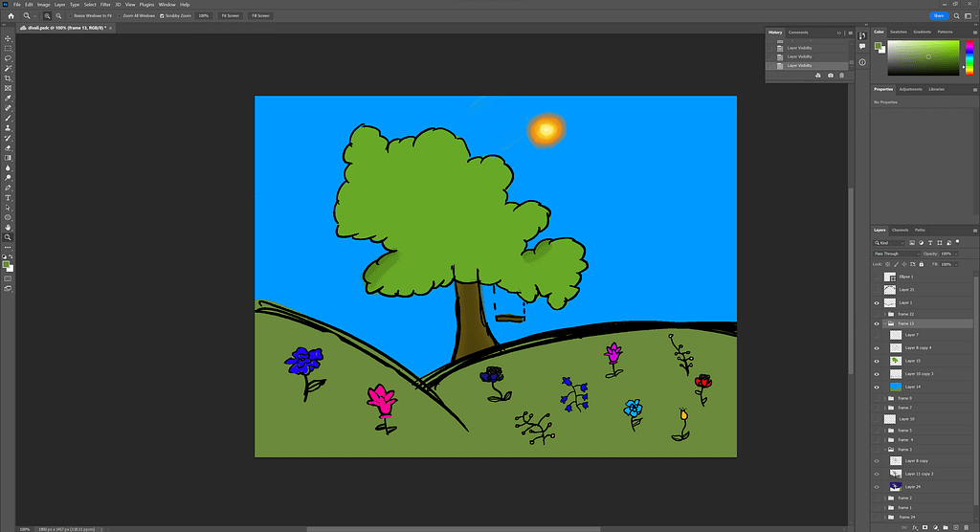Image resolution: width=980 pixels, height=532 pixels.
Task: Select the Lasso tool
Action: click(x=9, y=58)
